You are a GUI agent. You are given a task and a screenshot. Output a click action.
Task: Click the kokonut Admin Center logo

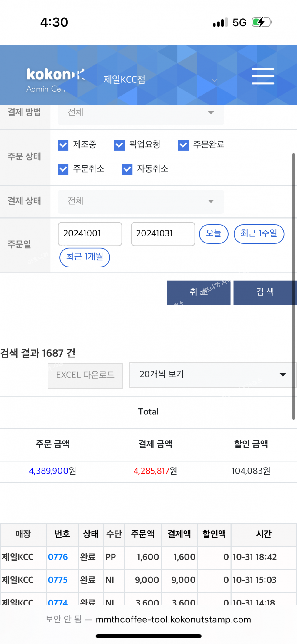pos(55,79)
